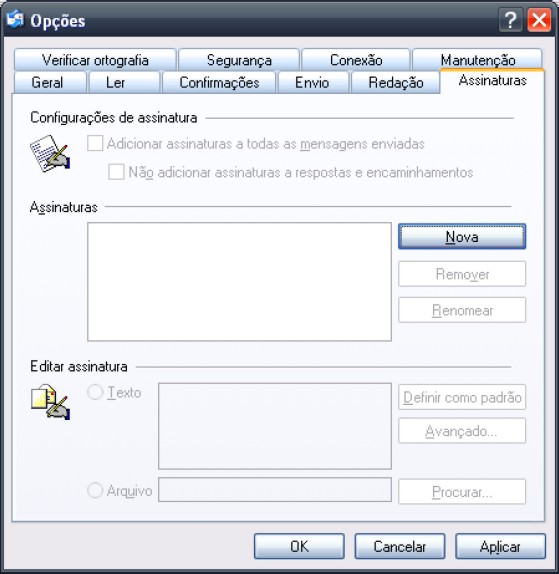Click the signature settings pen icon
Screen dimensions: 559x574
click(x=50, y=153)
